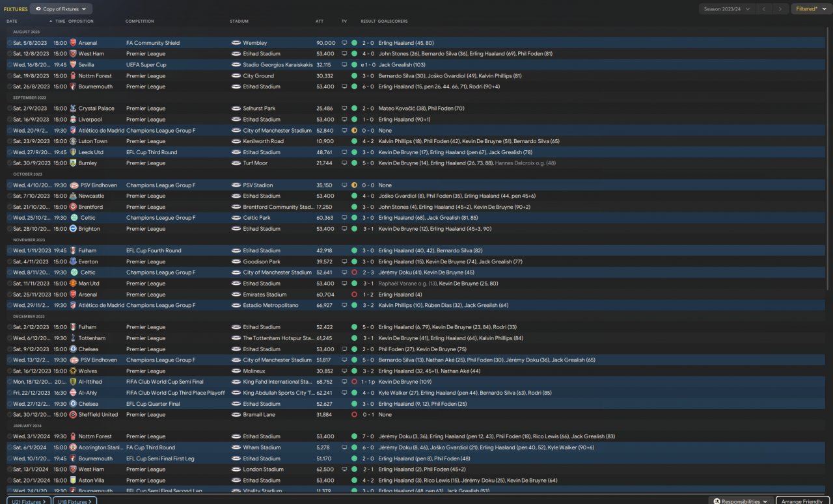Click the green result dot in the Burnley row
The width and height of the screenshot is (833, 504).
point(354,163)
